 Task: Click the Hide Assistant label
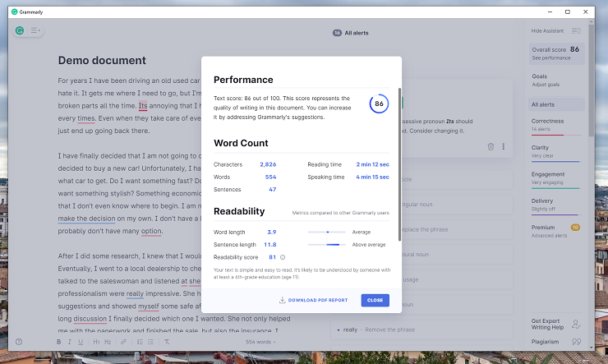(x=547, y=30)
